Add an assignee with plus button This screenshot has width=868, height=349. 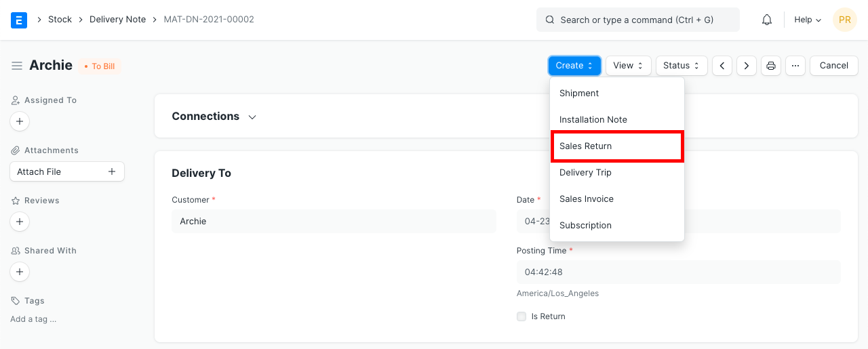coord(20,121)
